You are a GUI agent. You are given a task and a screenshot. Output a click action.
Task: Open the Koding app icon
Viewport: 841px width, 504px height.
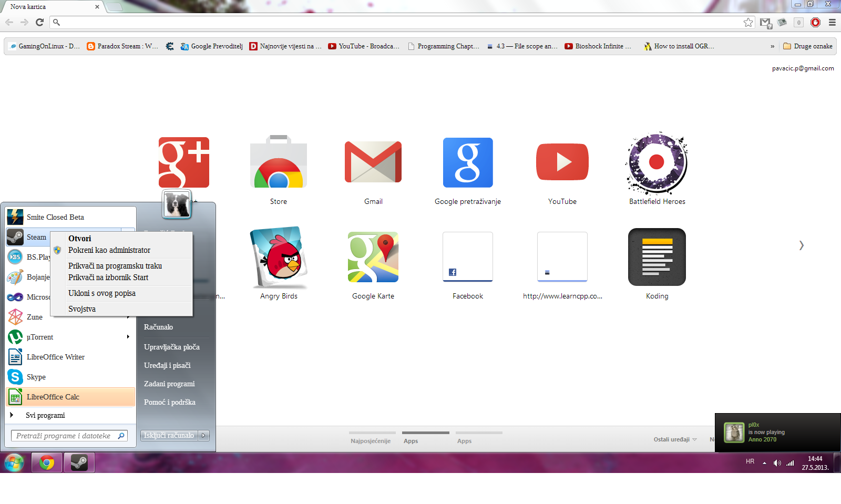pyautogui.click(x=657, y=258)
